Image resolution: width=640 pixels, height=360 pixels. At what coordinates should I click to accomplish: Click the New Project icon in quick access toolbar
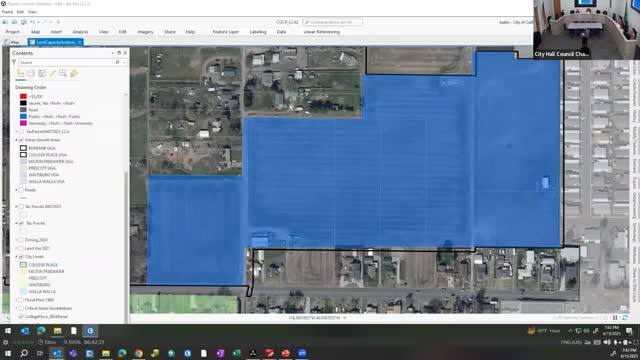coord(5,22)
